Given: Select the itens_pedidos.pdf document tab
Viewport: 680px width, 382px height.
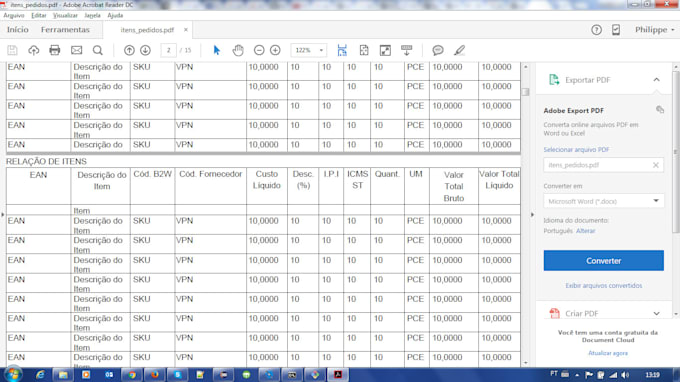Looking at the screenshot, I should (x=147, y=30).
